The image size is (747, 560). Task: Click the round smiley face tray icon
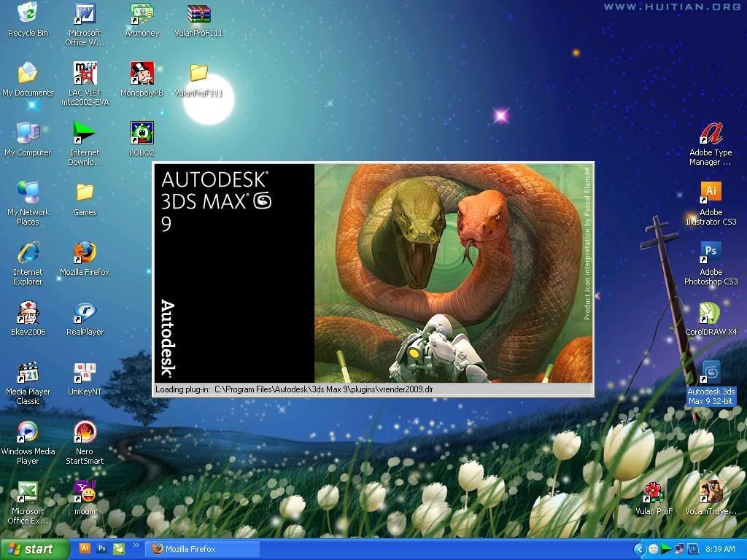point(653,550)
